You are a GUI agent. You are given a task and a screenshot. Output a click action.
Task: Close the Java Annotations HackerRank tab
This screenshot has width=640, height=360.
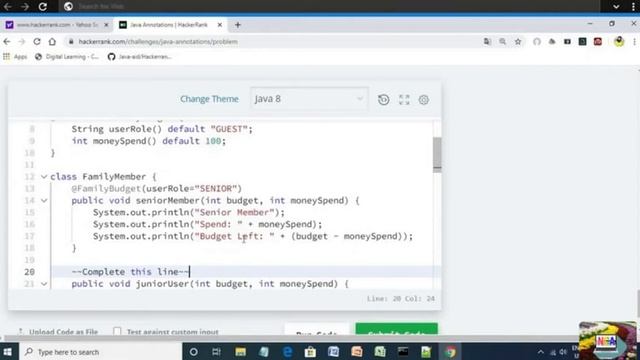point(220,25)
